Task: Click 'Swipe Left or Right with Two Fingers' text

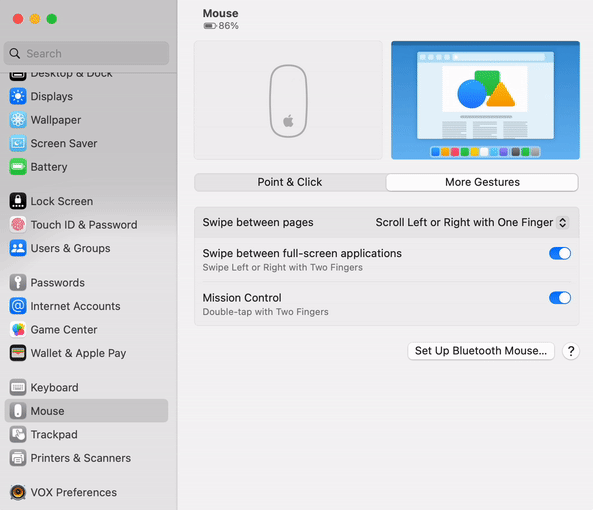Action: (x=283, y=267)
